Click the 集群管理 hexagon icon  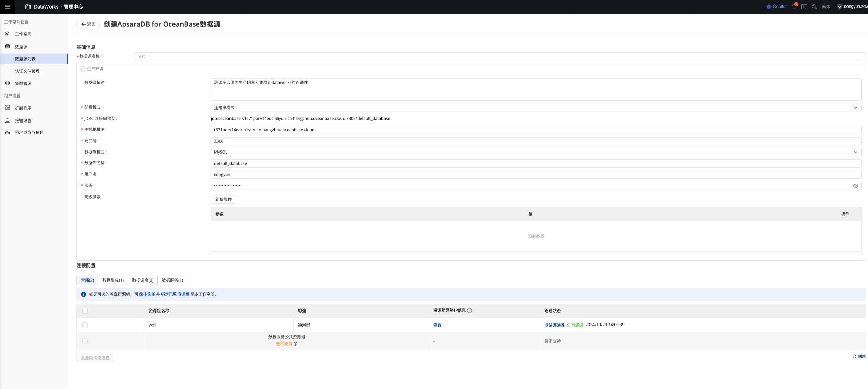point(7,83)
